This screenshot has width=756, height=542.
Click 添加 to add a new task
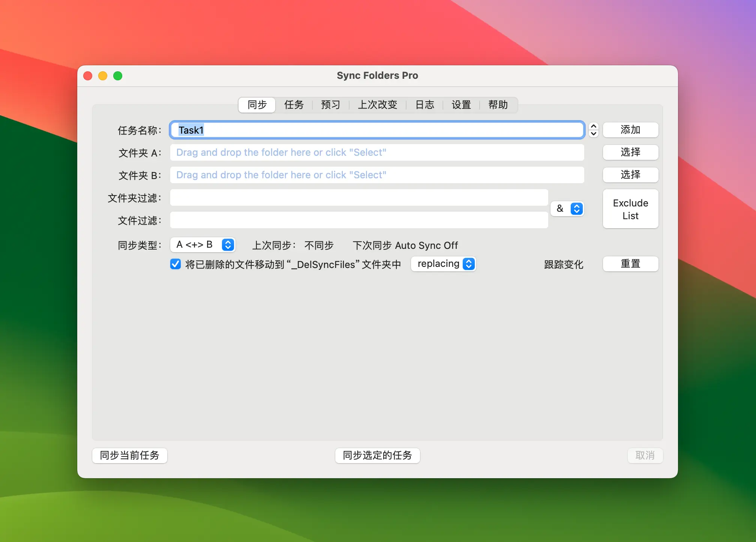coord(630,130)
